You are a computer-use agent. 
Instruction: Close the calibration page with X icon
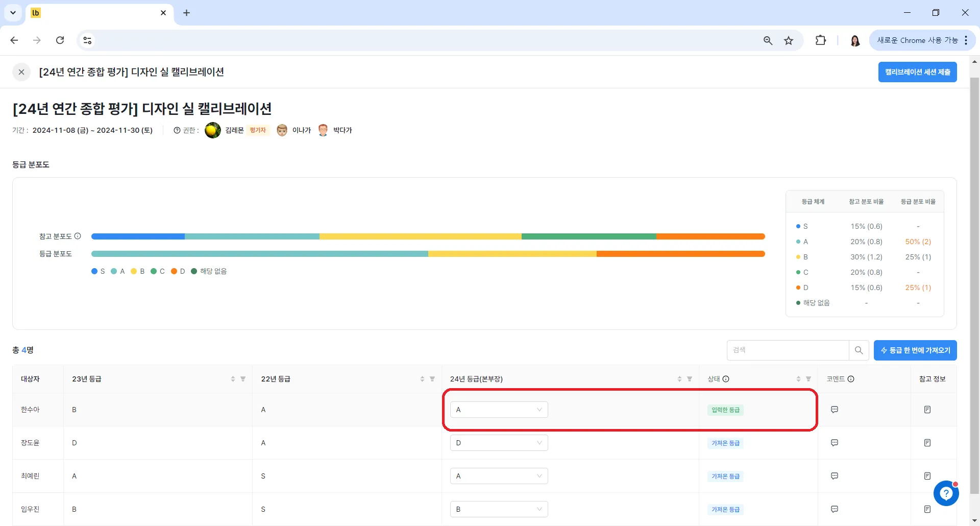[x=21, y=72]
